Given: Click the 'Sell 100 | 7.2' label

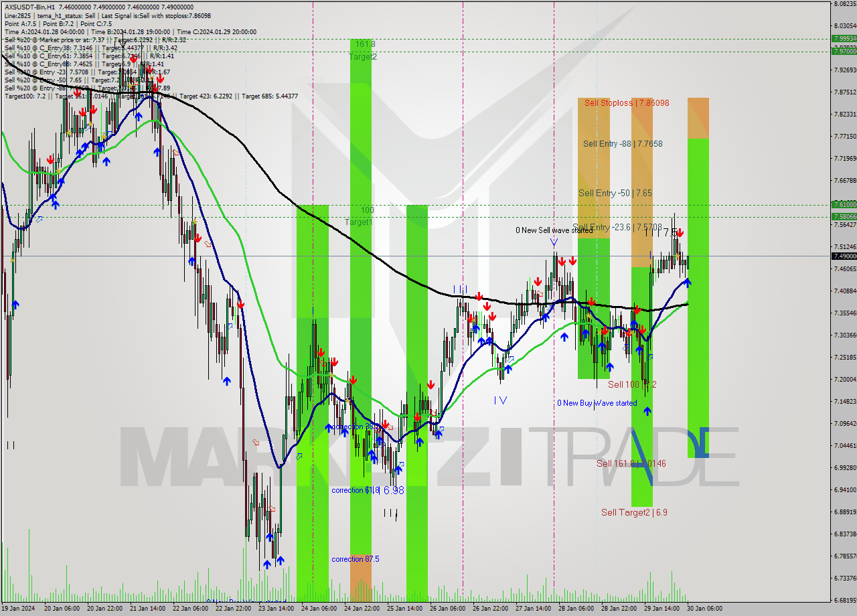Looking at the screenshot, I should (632, 385).
